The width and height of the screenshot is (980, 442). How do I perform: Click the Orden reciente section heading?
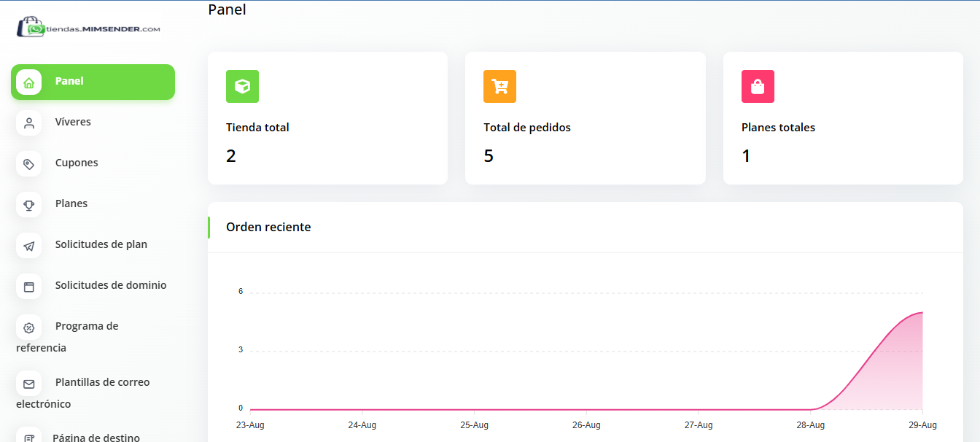pos(268,227)
